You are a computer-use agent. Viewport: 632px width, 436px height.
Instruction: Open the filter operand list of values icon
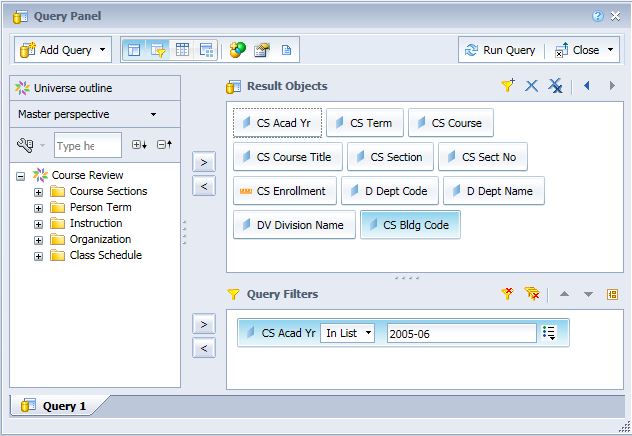click(549, 333)
